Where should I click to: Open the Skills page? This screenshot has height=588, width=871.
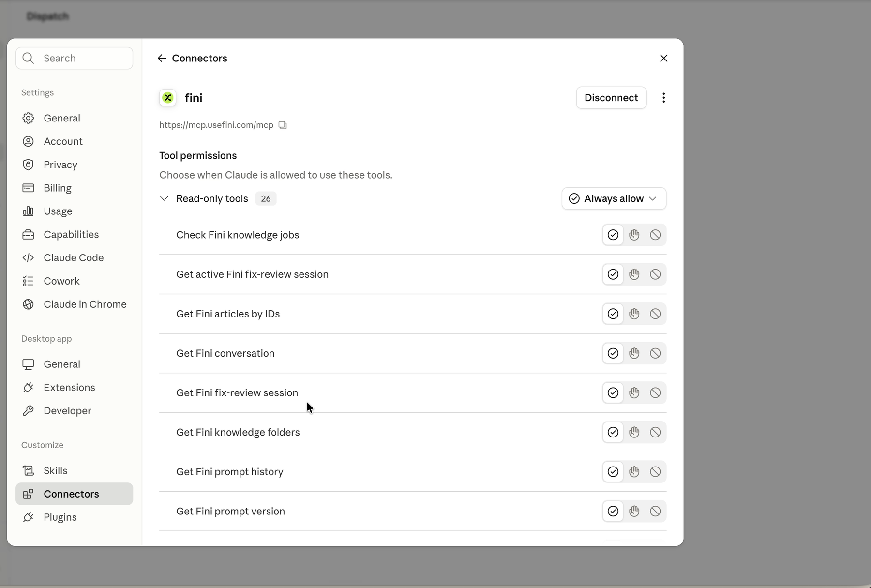(x=74, y=470)
